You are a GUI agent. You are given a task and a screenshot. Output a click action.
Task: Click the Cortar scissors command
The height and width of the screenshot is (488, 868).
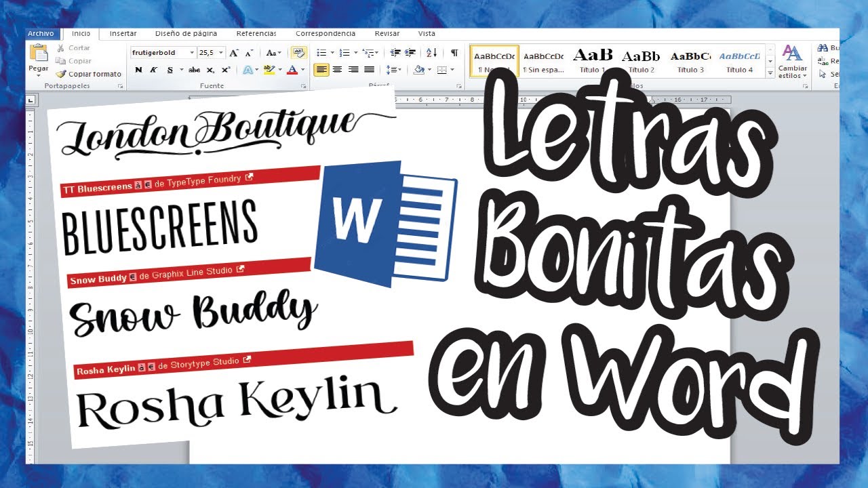click(x=74, y=48)
